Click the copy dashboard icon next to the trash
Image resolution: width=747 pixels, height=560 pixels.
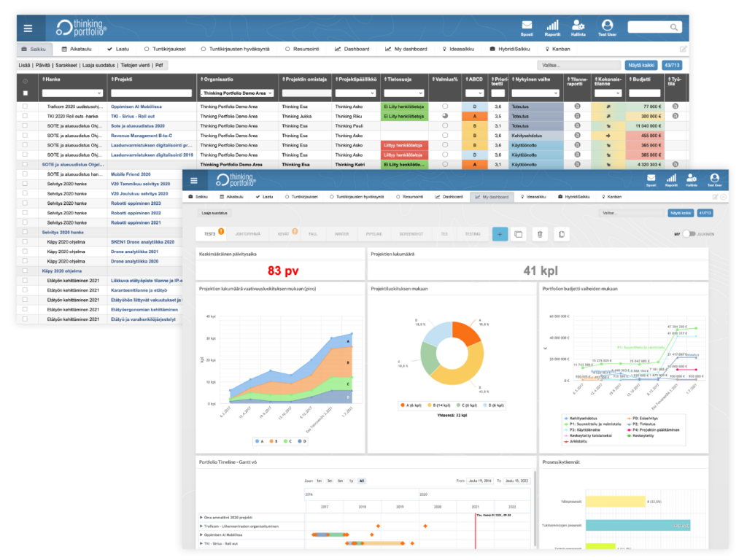560,234
